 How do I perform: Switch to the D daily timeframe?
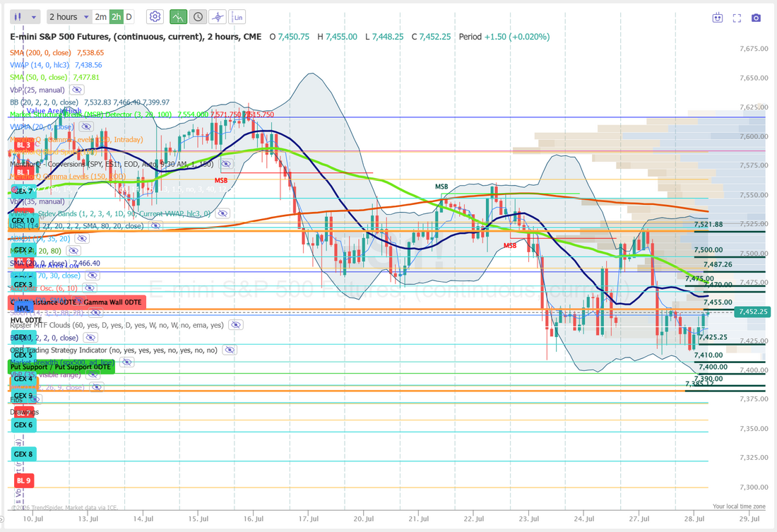[x=129, y=17]
